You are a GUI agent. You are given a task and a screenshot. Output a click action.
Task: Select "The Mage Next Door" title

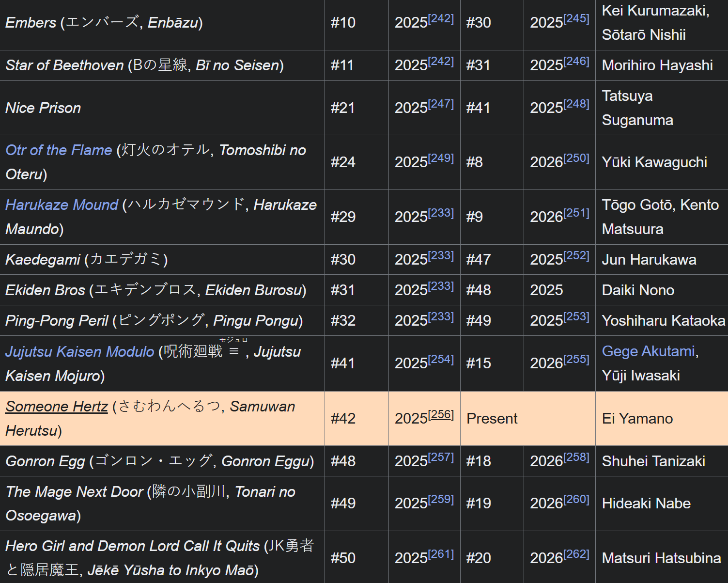(75, 492)
